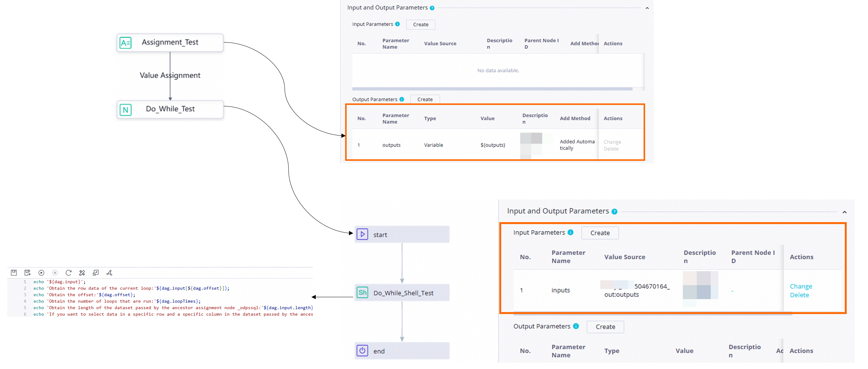Screen dimensions: 868x369
Task: Click the Value Assignment edge label
Action: coord(170,75)
